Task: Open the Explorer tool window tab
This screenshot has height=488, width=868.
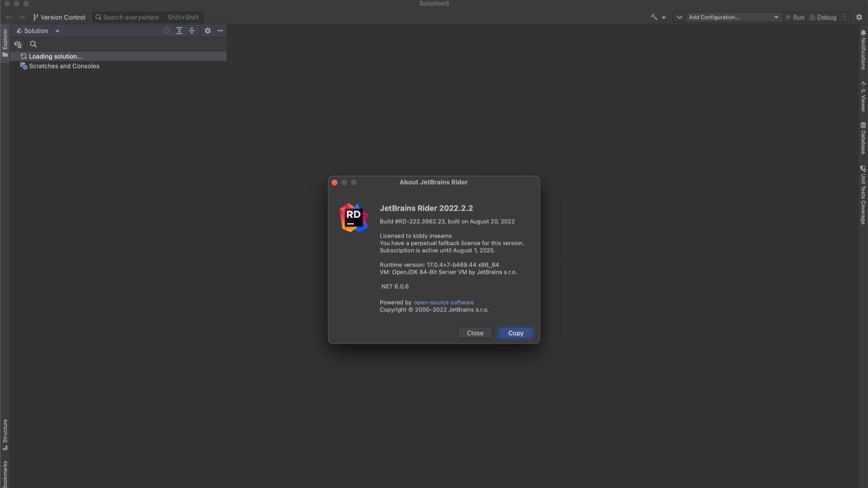Action: [5, 42]
